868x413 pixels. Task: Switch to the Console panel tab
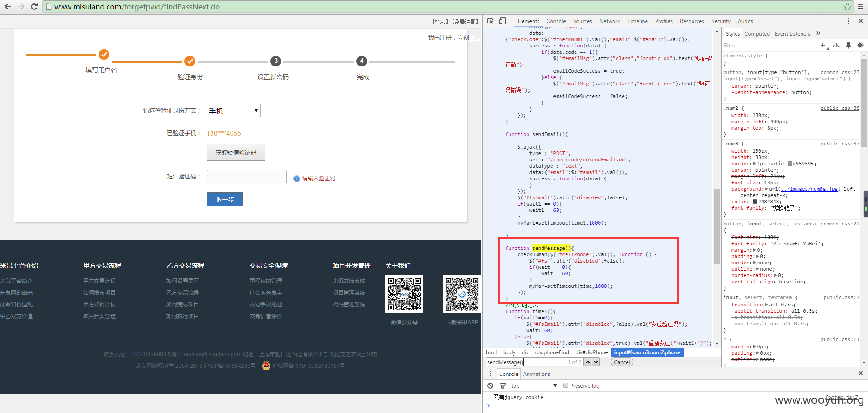[556, 21]
